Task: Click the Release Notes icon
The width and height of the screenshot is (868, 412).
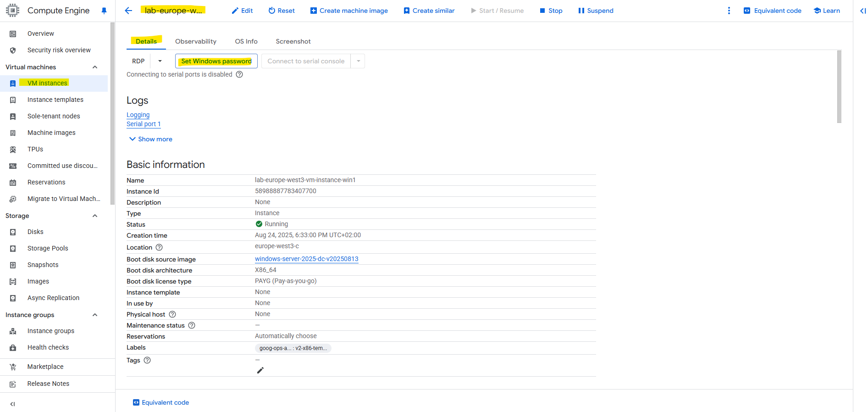Action: (13, 384)
